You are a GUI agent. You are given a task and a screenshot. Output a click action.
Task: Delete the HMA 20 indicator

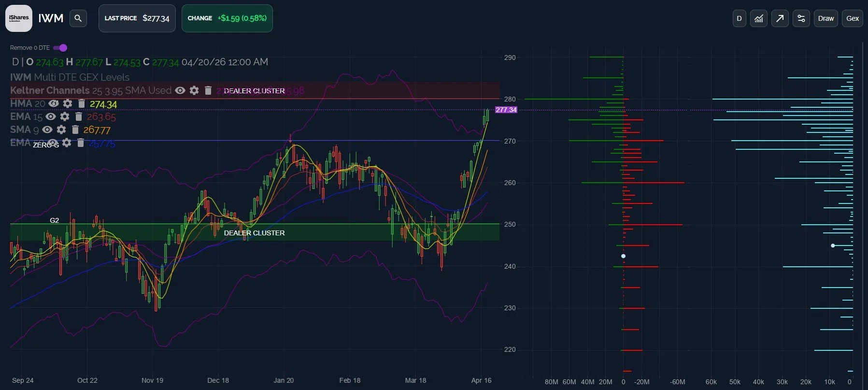[82, 103]
